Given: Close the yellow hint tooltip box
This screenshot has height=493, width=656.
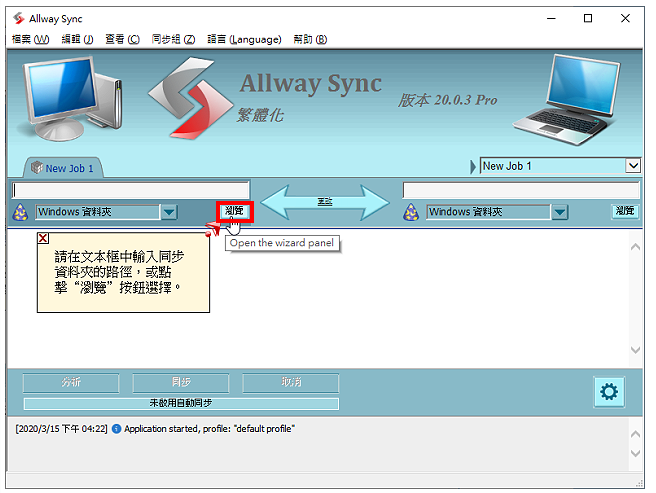Looking at the screenshot, I should pos(43,238).
